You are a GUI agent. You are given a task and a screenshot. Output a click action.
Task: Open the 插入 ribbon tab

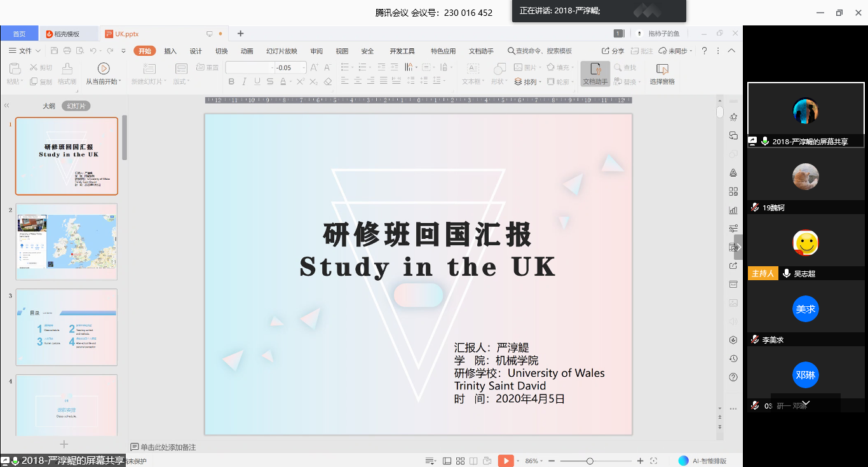(170, 51)
